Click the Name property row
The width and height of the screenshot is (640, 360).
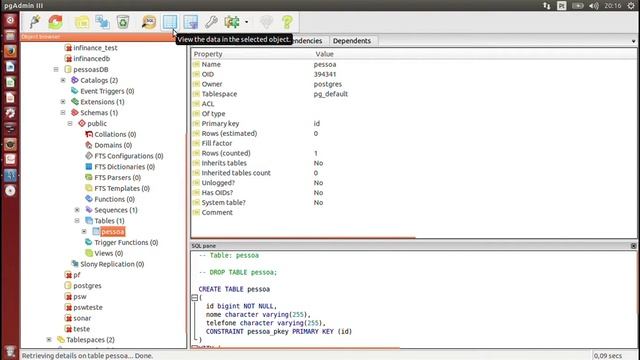(414, 64)
